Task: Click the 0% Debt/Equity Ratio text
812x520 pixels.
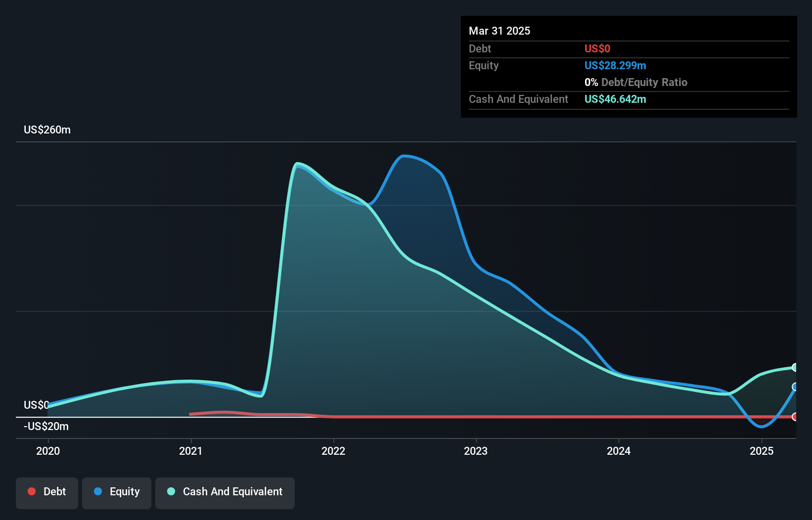Action: click(x=636, y=82)
